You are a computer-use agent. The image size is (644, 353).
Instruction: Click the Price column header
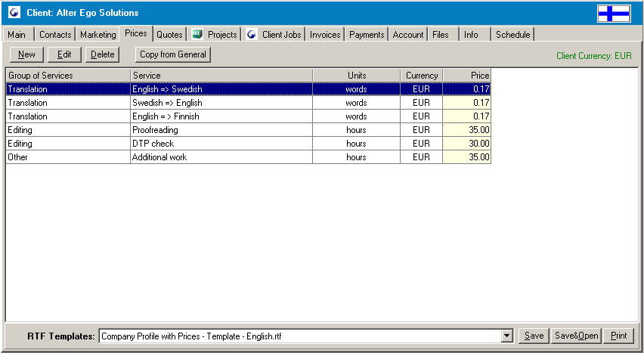pyautogui.click(x=467, y=76)
